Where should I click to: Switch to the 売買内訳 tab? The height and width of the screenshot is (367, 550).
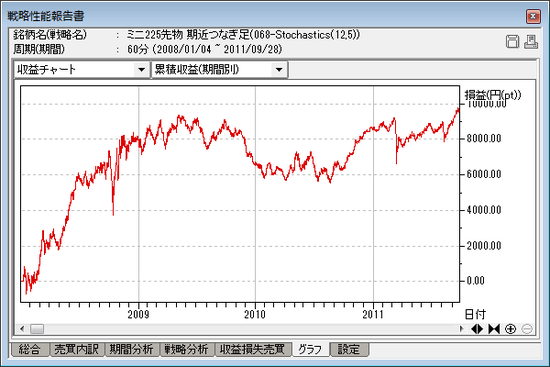click(x=76, y=349)
